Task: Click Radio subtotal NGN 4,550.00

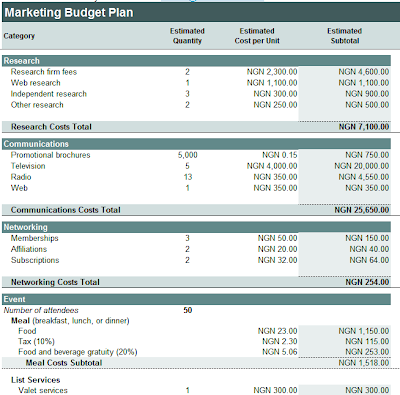Action: click(364, 177)
